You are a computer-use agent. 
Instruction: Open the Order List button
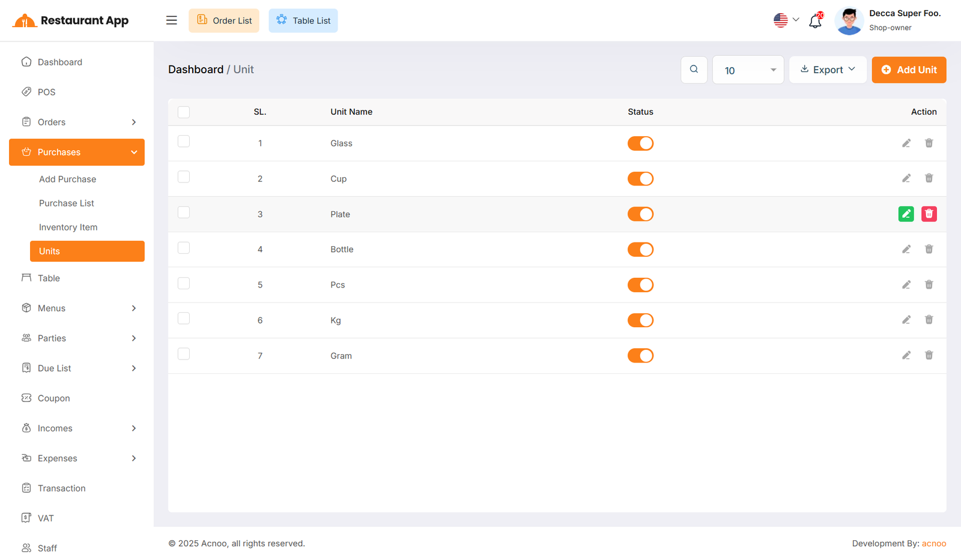click(x=224, y=20)
